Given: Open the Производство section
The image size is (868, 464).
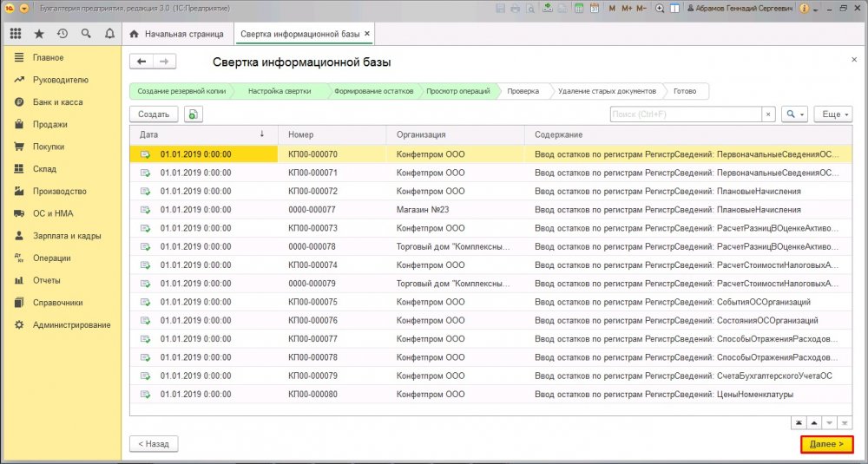Looking at the screenshot, I should coord(60,192).
